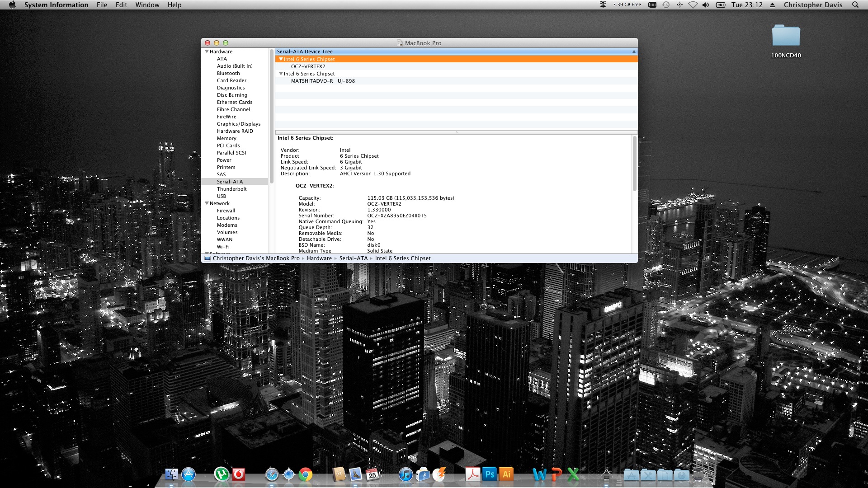Viewport: 868px width, 488px height.
Task: Open Finder from the dock
Action: click(171, 474)
